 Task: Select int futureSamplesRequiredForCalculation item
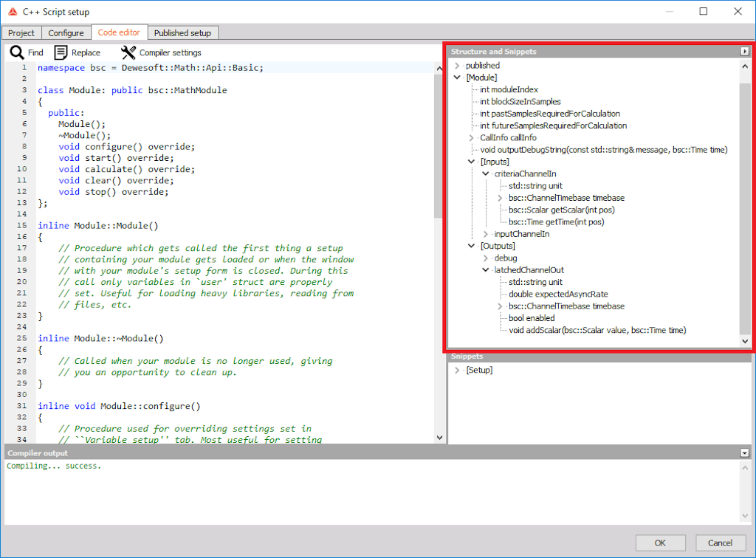coord(554,125)
